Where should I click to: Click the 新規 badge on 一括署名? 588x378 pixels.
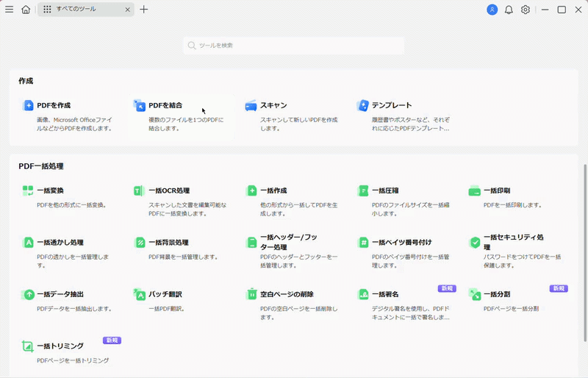click(447, 288)
